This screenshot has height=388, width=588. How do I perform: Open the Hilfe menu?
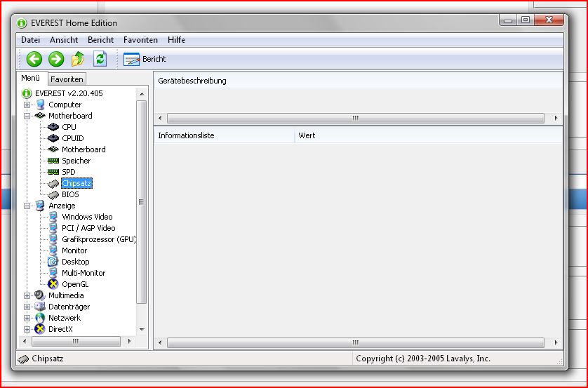point(176,40)
